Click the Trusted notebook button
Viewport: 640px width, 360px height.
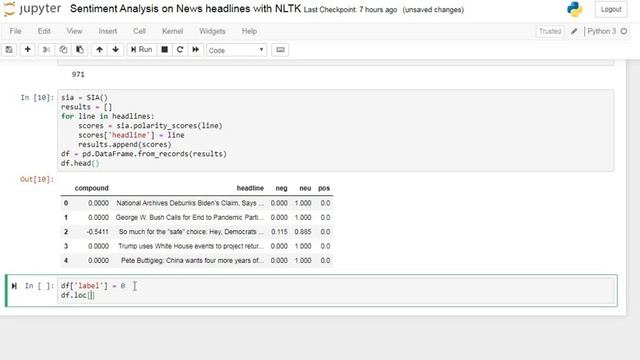tap(550, 31)
